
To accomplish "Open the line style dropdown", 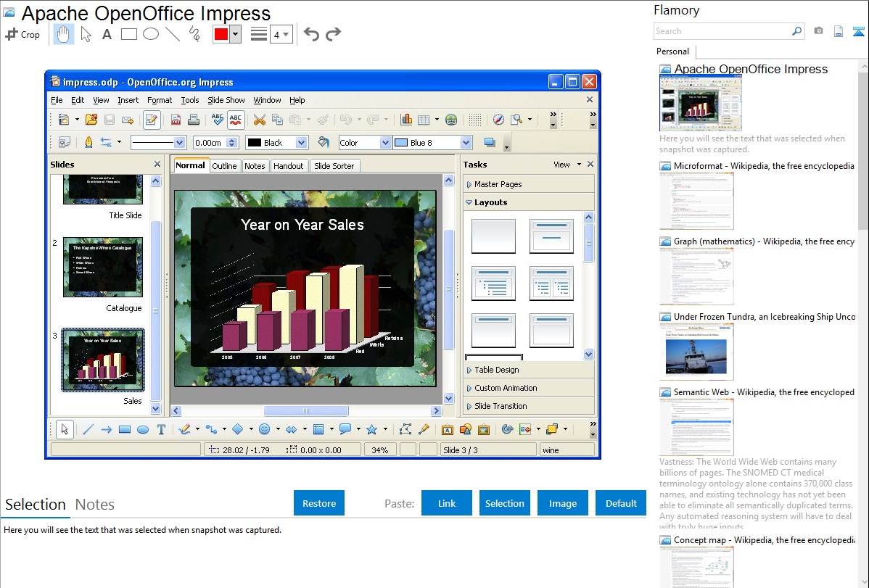I will coord(179,143).
